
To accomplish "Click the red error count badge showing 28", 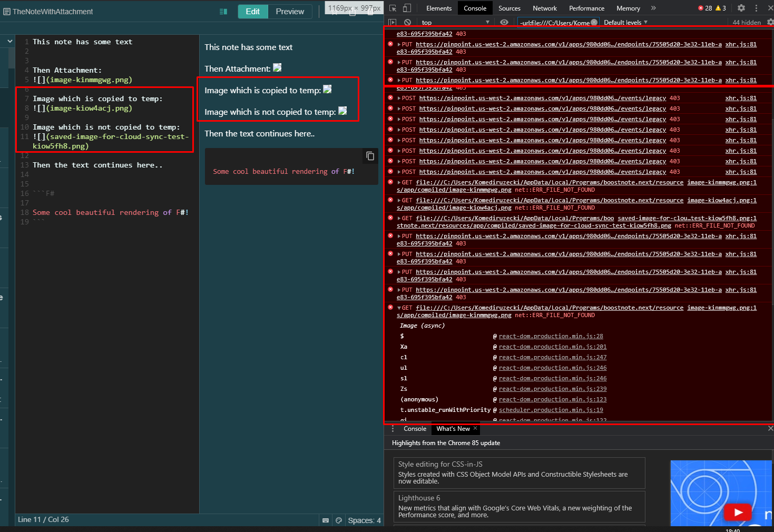I will (705, 8).
